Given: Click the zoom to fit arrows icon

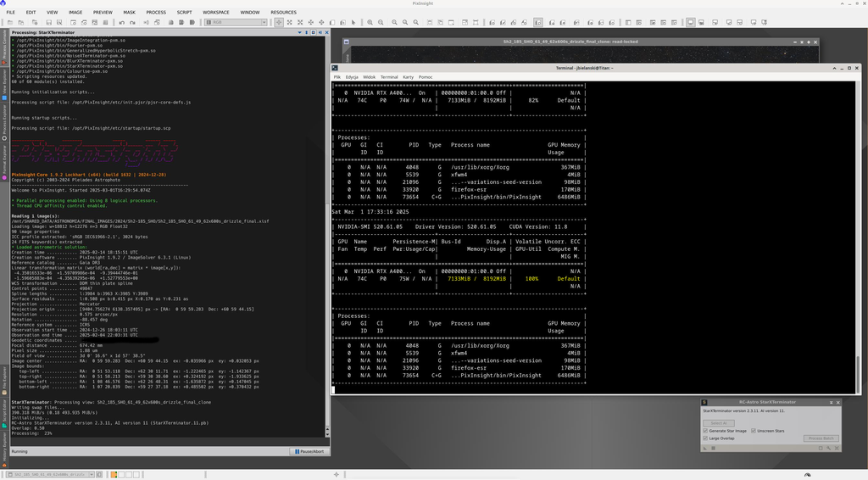Looking at the screenshot, I should (289, 22).
